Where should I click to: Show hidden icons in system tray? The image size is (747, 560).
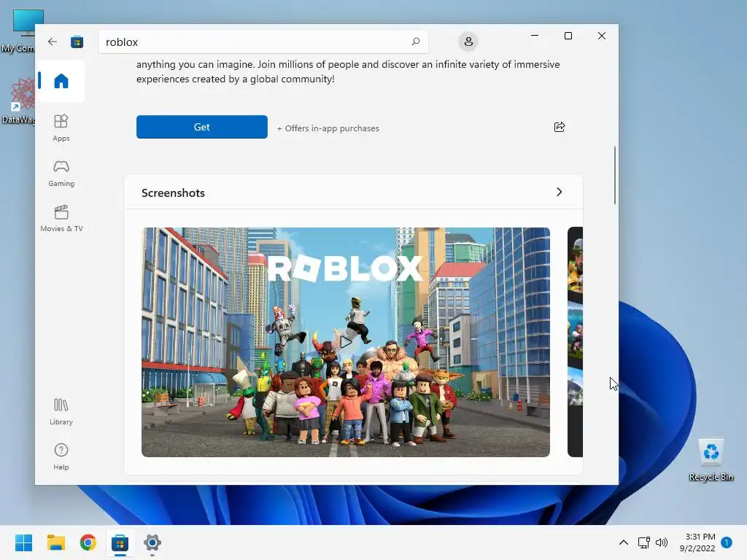click(623, 542)
